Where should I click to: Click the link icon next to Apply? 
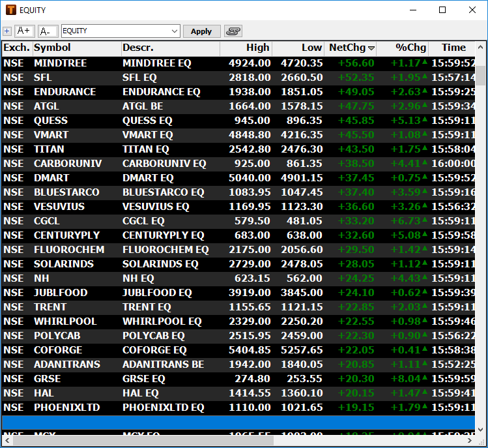click(233, 31)
